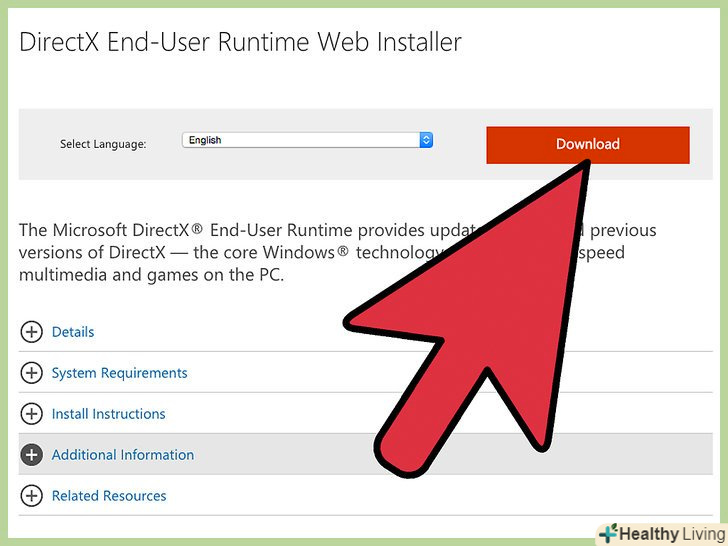Open the Select Language dropdown
The height and width of the screenshot is (546, 728).
307,140
